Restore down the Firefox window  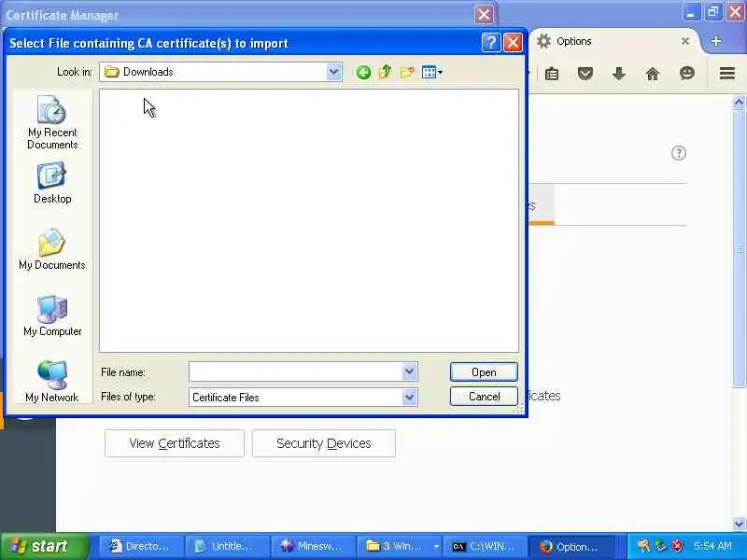[713, 12]
